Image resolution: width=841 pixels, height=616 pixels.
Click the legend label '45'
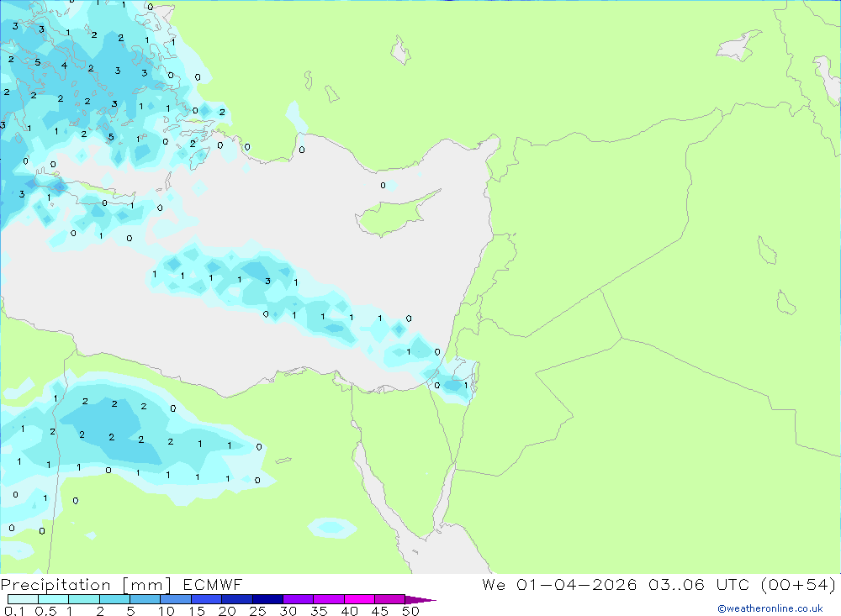[380, 611]
